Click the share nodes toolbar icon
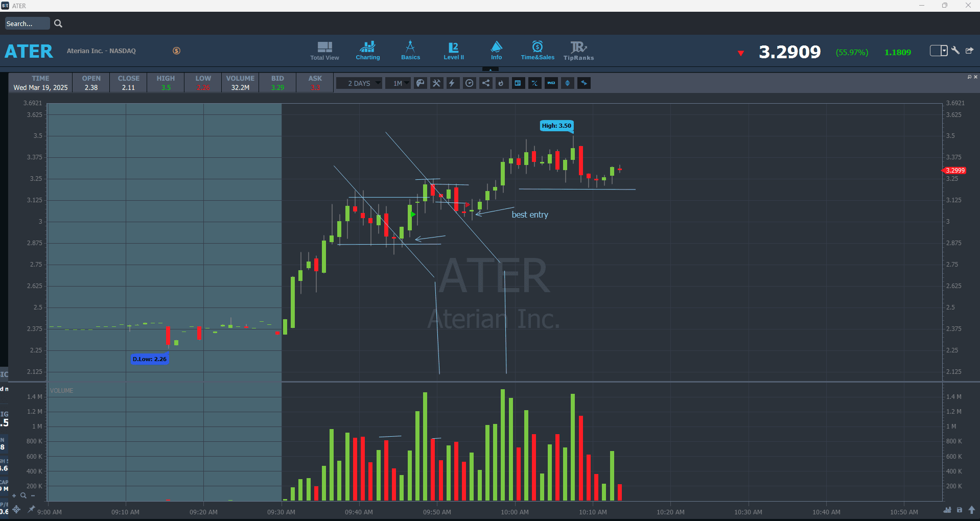Screen dimensions: 980x521 tap(486, 83)
